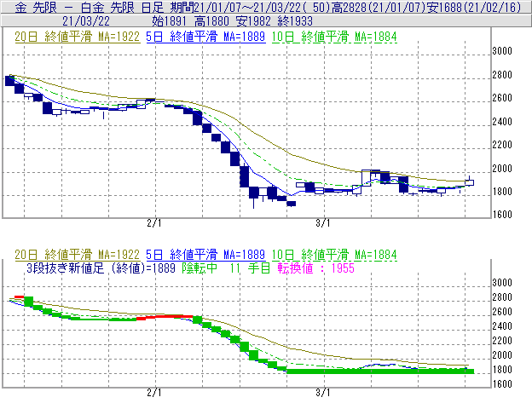Select the lower chart's 10日 終値平滑 MA=1884 legend
Image resolution: width=532 pixels, height=403 pixels.
pyautogui.click(x=334, y=255)
